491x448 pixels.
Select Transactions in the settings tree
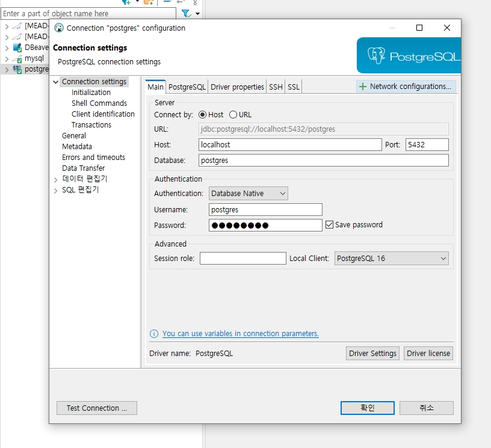coord(91,125)
